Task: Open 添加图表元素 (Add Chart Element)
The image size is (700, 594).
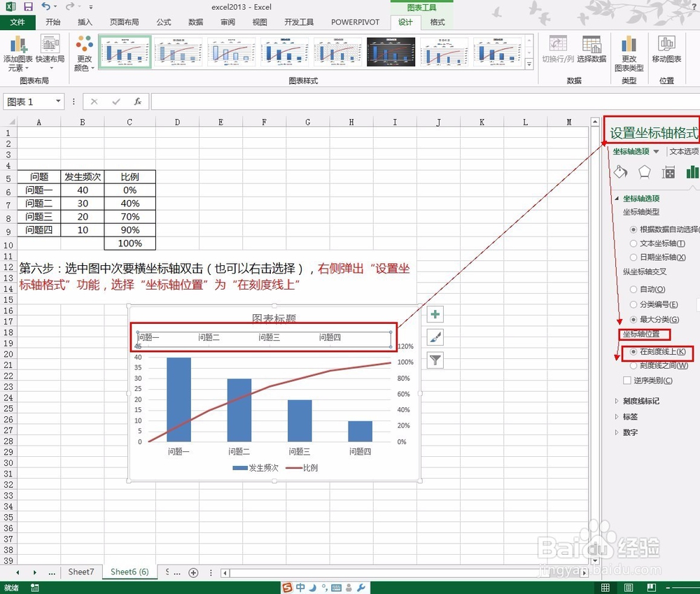Action: [x=18, y=53]
